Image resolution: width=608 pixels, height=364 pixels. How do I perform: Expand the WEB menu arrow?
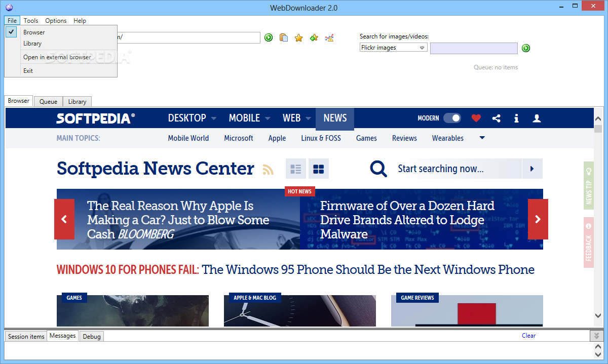(x=309, y=118)
